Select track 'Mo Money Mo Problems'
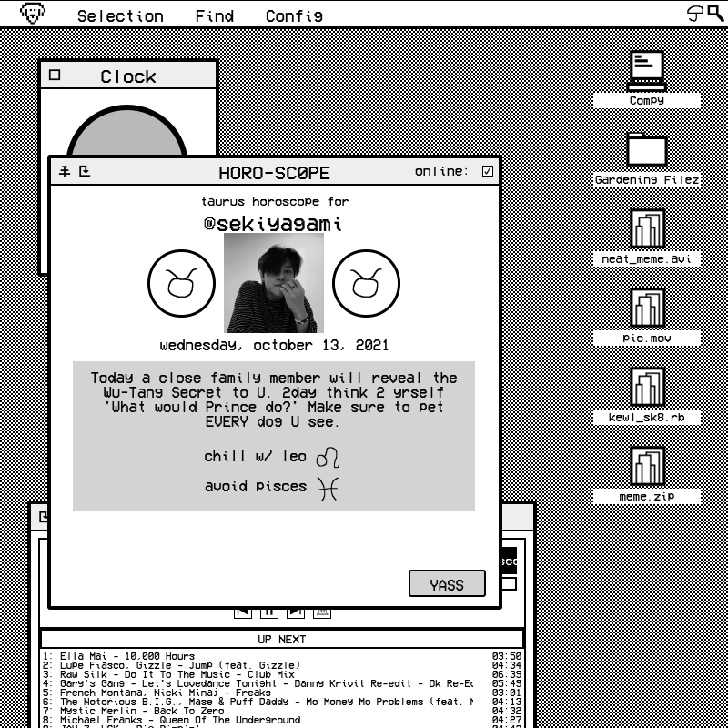Image resolution: width=728 pixels, height=728 pixels. 282,702
